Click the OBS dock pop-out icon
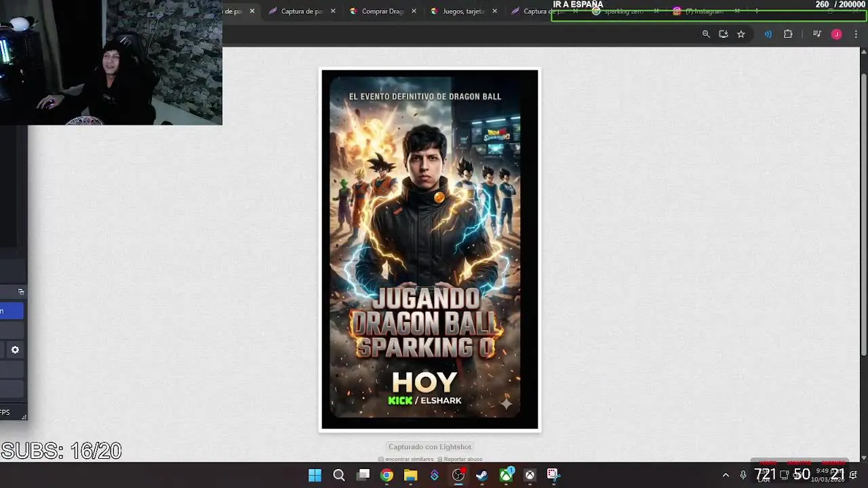 (x=21, y=291)
